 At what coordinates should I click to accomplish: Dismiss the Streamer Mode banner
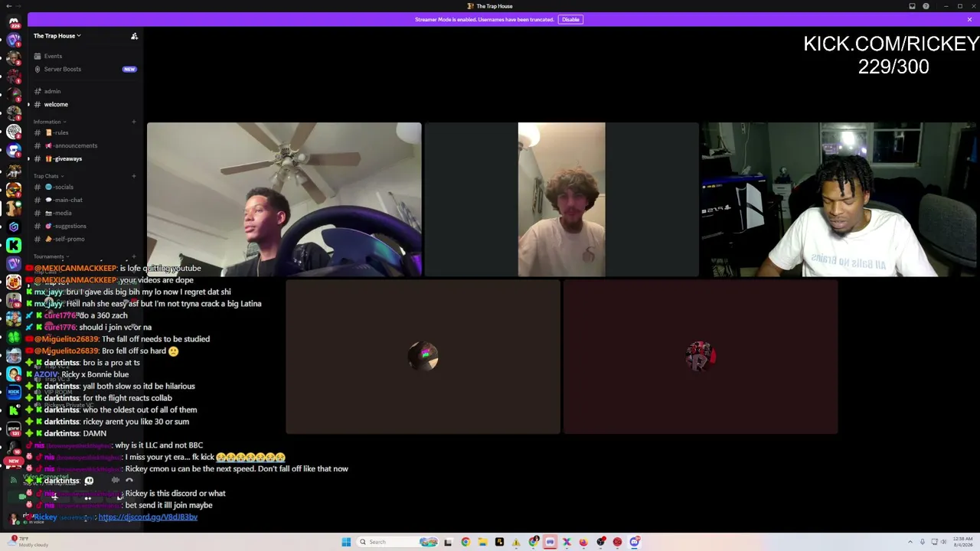point(969,19)
